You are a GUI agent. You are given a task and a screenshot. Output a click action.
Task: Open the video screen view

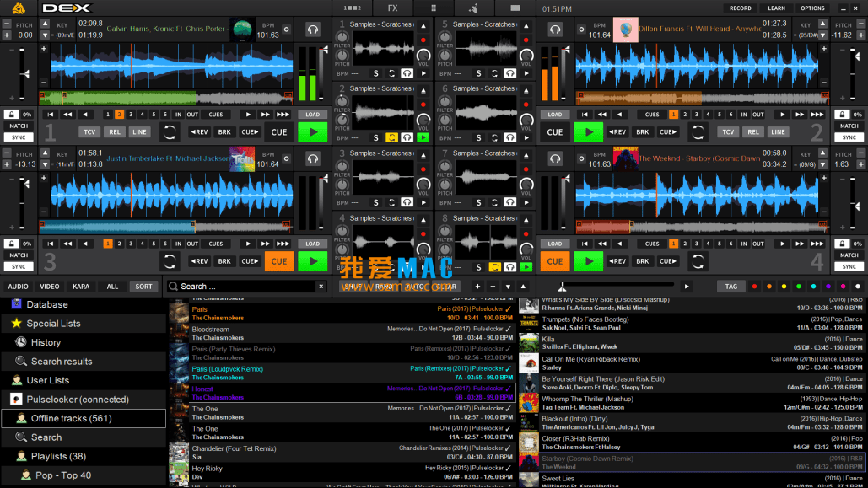pos(515,8)
